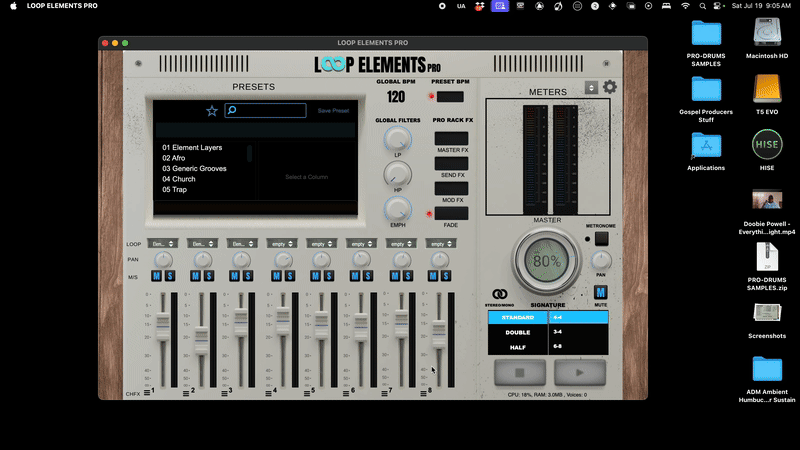Open the T5 EVO drive icon
800x450 pixels.
point(767,89)
